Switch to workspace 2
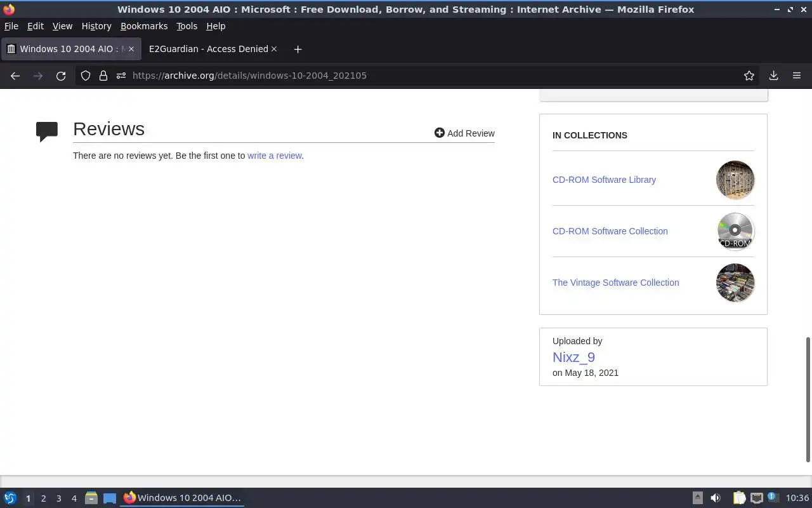Screen dimensions: 812x508 (x=43, y=498)
